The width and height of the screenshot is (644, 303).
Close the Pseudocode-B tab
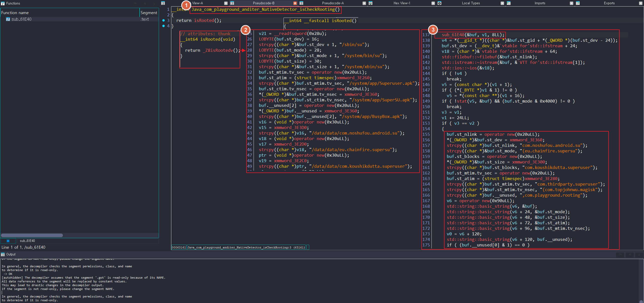(295, 3)
